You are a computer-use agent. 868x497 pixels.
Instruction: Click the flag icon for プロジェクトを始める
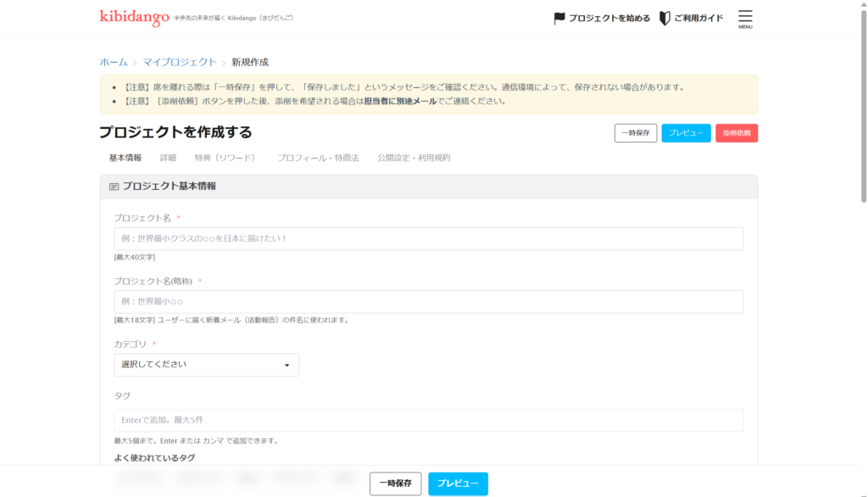click(559, 18)
